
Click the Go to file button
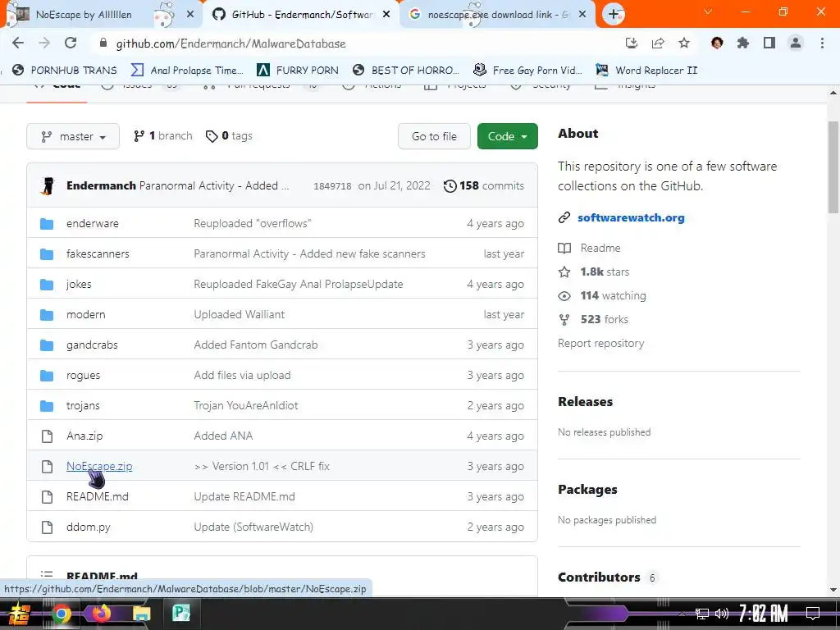(434, 137)
